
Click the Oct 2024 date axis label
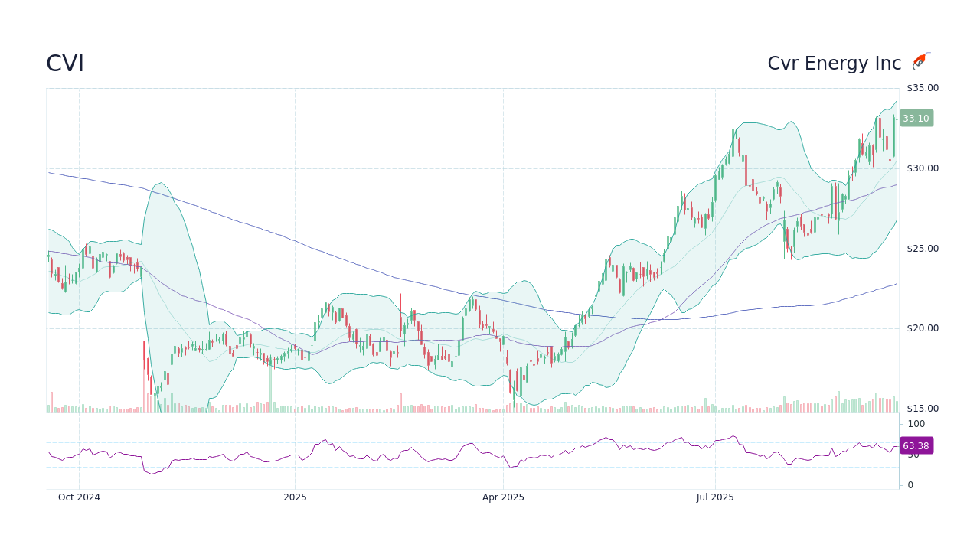[x=80, y=497]
